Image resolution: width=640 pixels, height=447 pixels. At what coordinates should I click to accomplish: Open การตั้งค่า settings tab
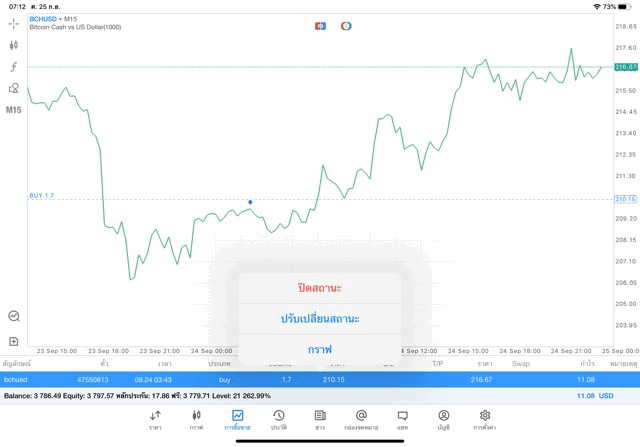point(485,419)
